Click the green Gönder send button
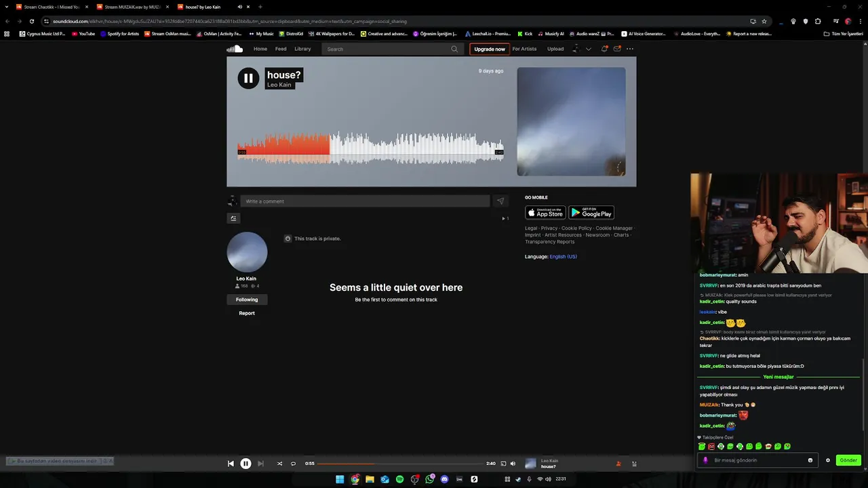The width and height of the screenshot is (868, 488). coord(848,460)
